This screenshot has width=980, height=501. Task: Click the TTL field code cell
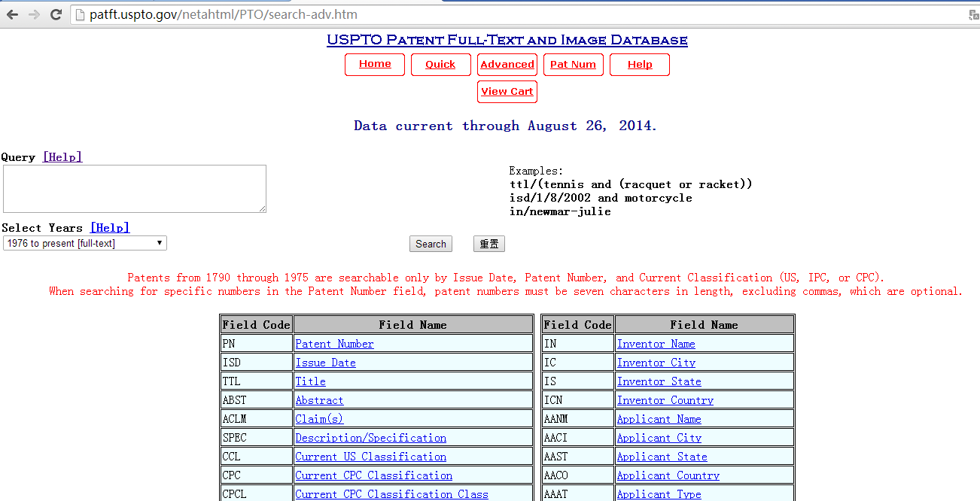pyautogui.click(x=256, y=381)
